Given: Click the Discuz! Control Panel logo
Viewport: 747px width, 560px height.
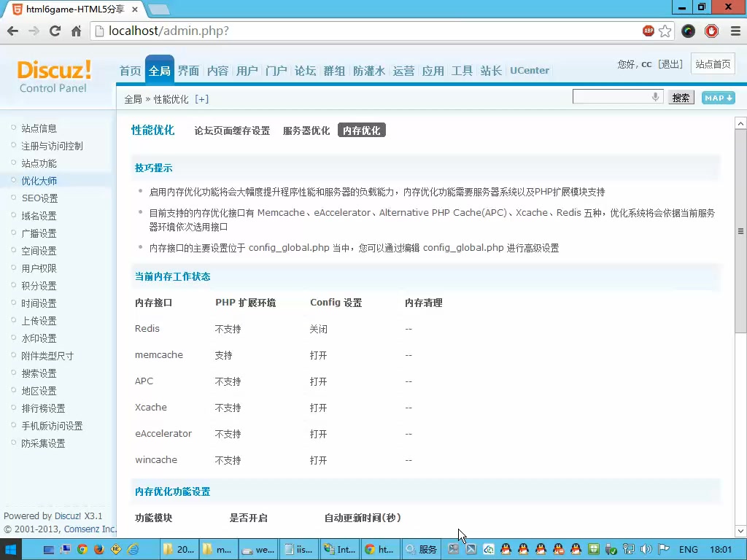Looking at the screenshot, I should 53,76.
